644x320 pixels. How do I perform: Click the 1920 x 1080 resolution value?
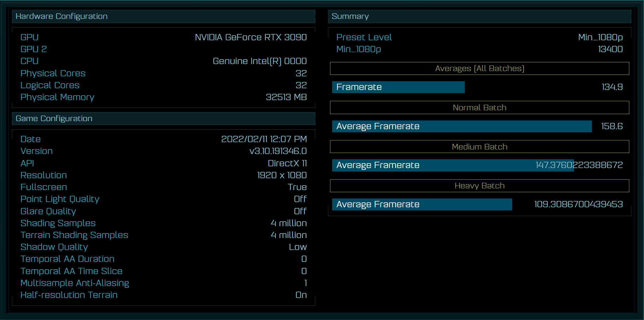click(282, 175)
